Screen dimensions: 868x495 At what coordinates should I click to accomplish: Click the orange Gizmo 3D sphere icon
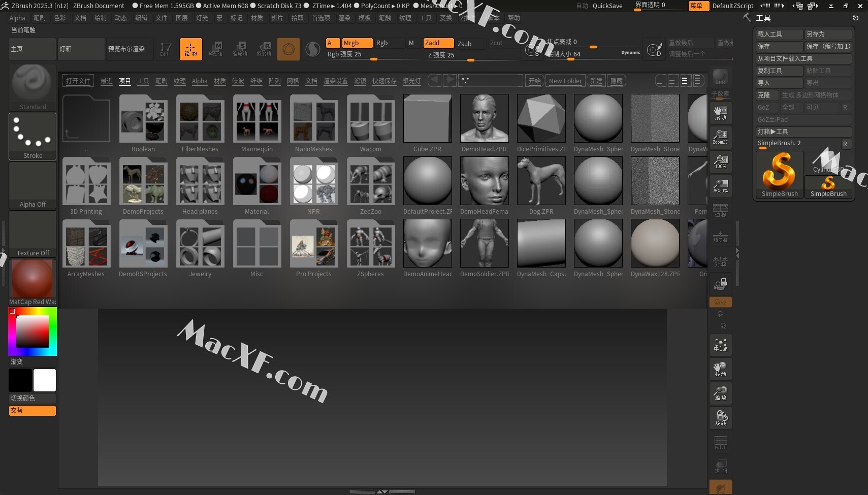tap(288, 49)
